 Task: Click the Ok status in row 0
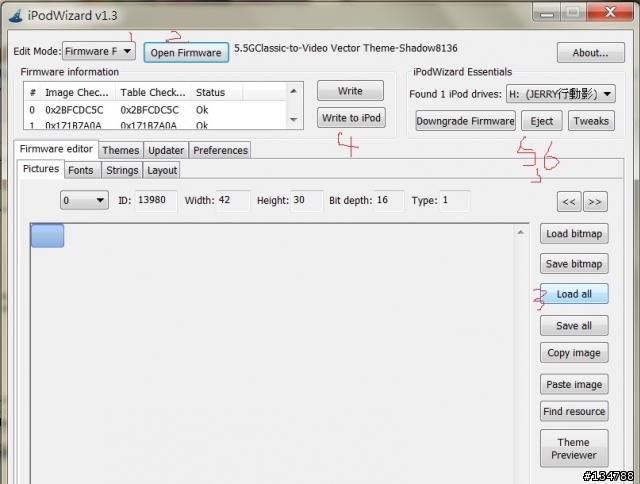(202, 110)
